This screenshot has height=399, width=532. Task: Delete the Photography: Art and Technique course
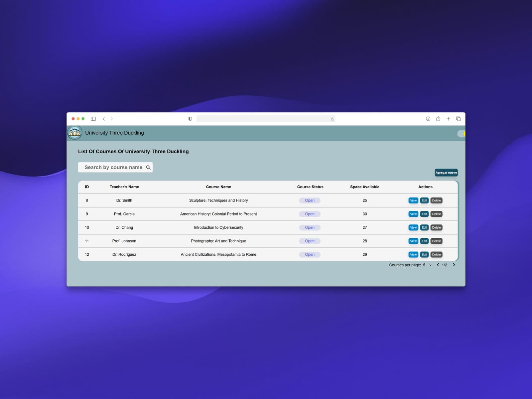437,241
